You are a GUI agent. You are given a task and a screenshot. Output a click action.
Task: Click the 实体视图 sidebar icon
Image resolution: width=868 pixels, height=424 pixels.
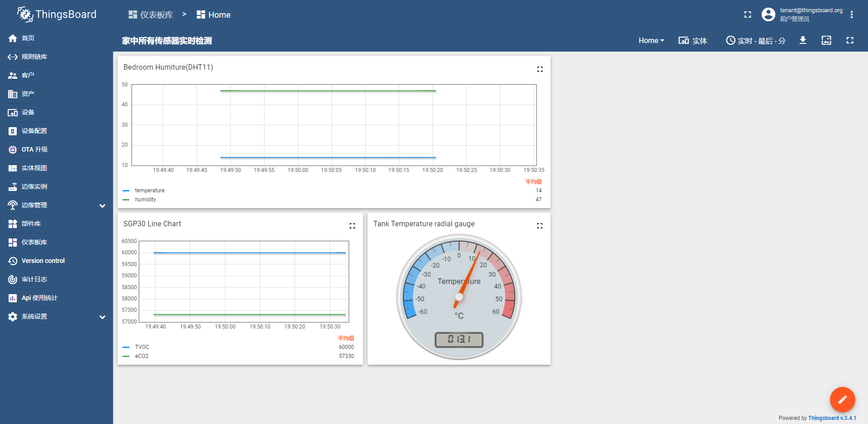pos(13,168)
